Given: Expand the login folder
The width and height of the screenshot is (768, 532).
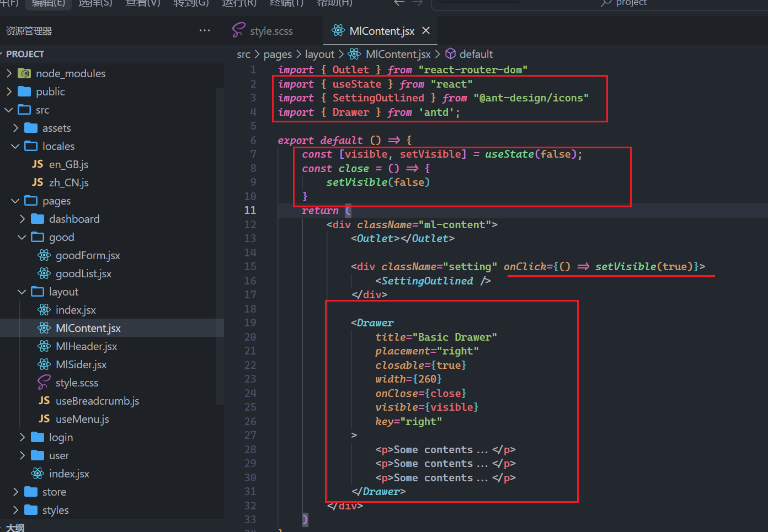Looking at the screenshot, I should click(22, 437).
